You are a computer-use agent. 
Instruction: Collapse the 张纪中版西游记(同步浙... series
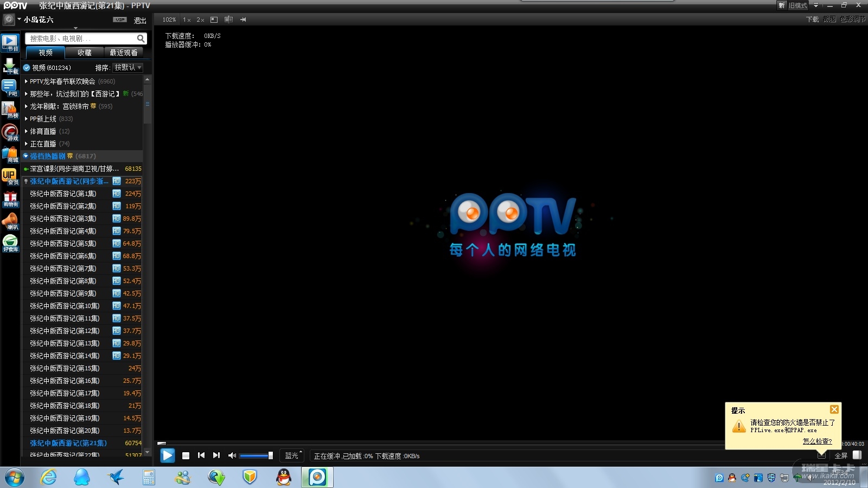point(25,181)
